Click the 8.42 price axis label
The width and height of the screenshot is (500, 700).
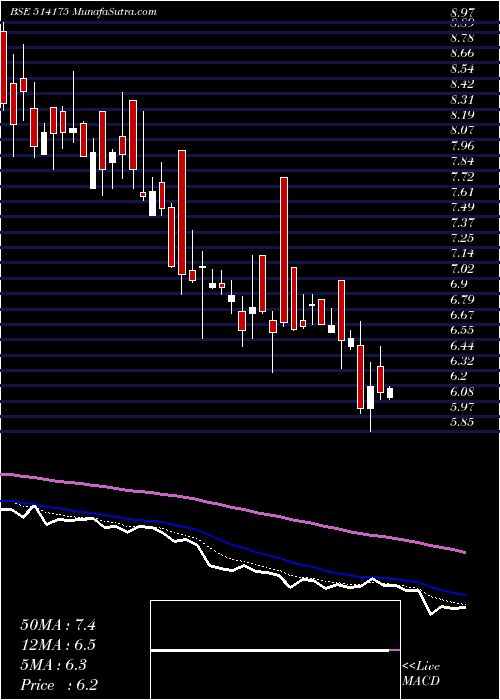[463, 84]
